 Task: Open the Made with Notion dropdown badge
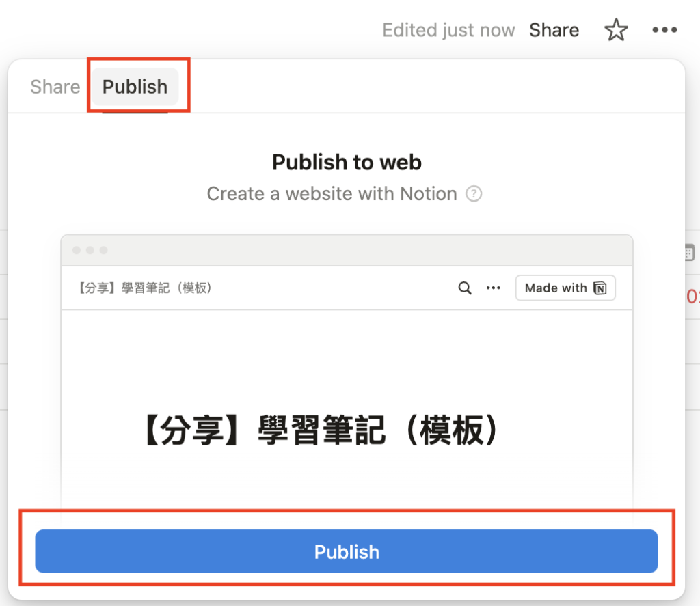coord(565,288)
